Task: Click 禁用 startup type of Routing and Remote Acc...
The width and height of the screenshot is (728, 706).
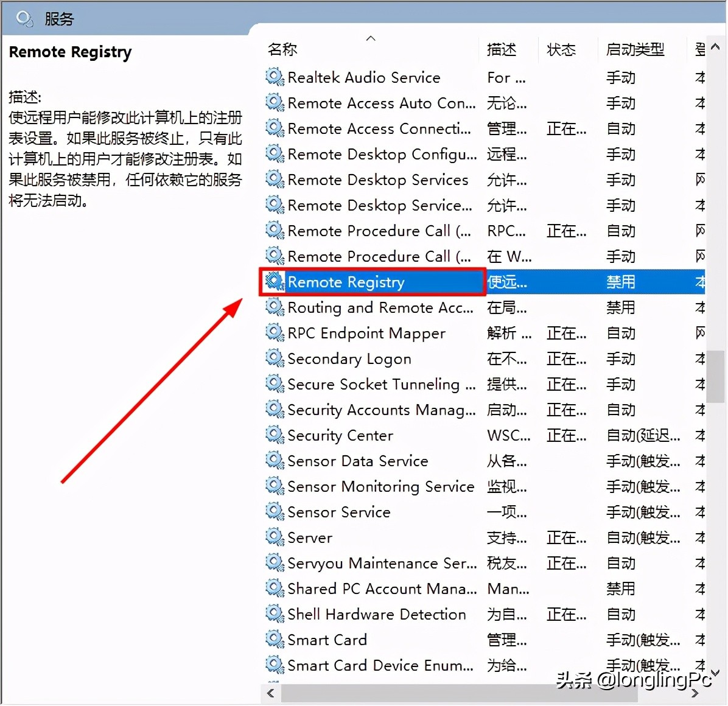Action: pyautogui.click(x=621, y=307)
